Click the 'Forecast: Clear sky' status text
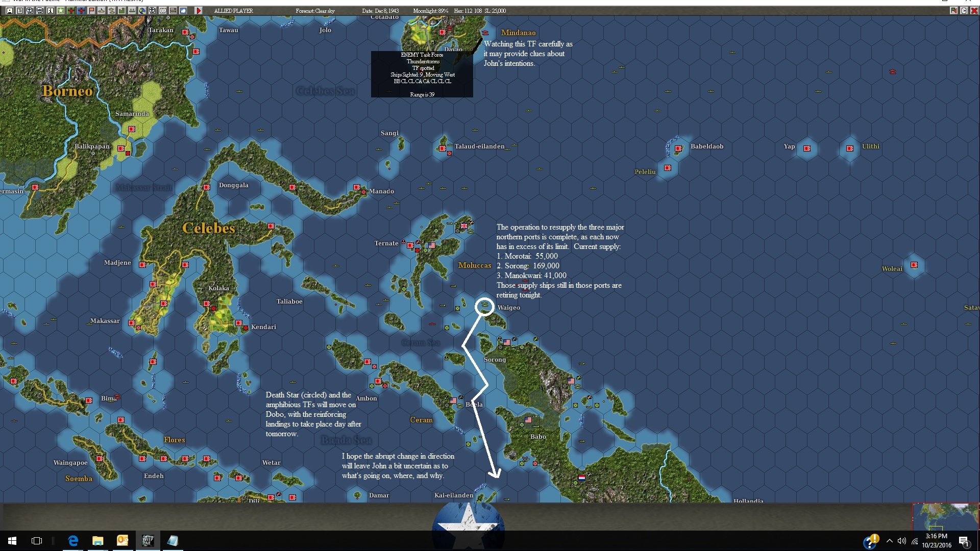This screenshot has width=980, height=551. (315, 11)
